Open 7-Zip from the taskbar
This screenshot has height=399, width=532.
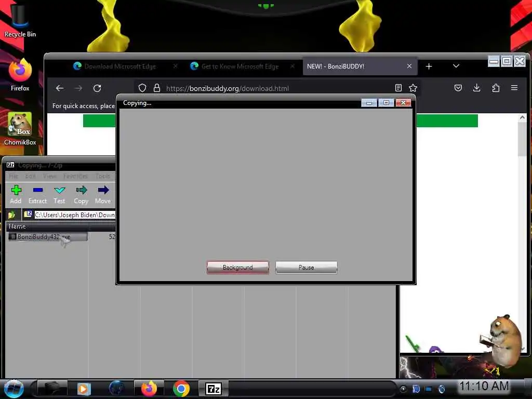tap(214, 389)
